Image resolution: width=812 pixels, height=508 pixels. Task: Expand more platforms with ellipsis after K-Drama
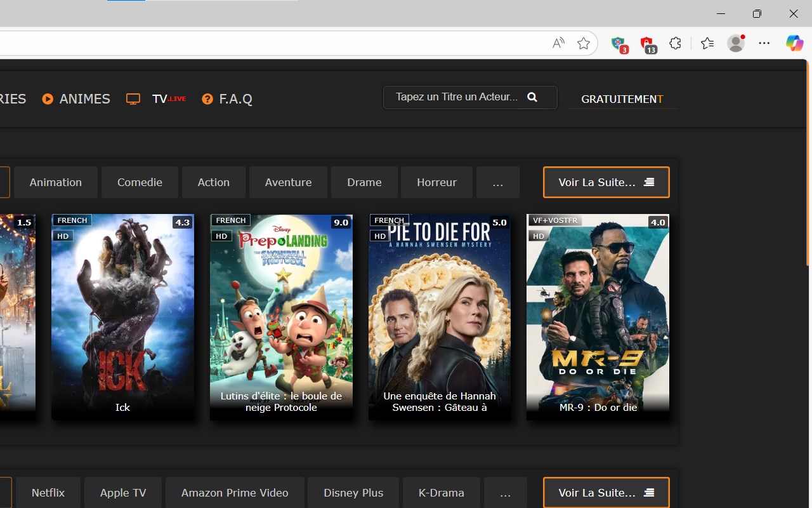click(506, 493)
